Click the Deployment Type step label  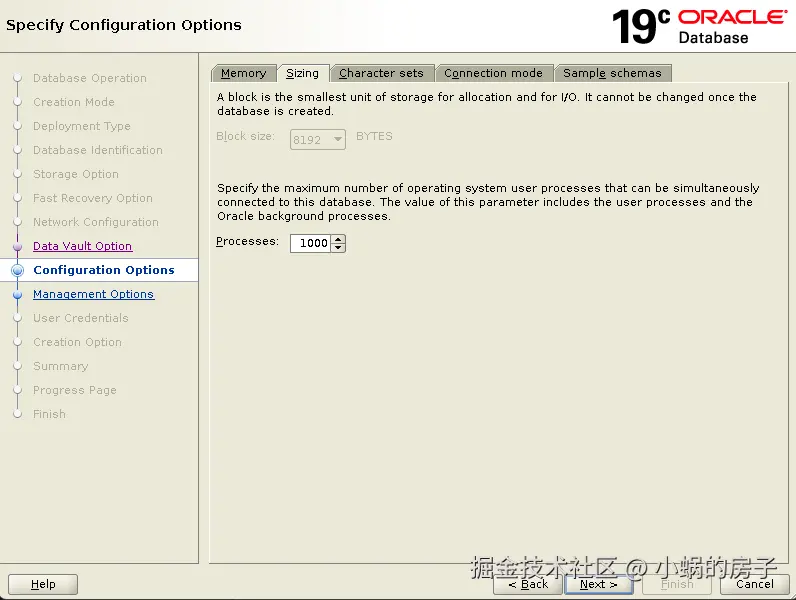tap(82, 126)
